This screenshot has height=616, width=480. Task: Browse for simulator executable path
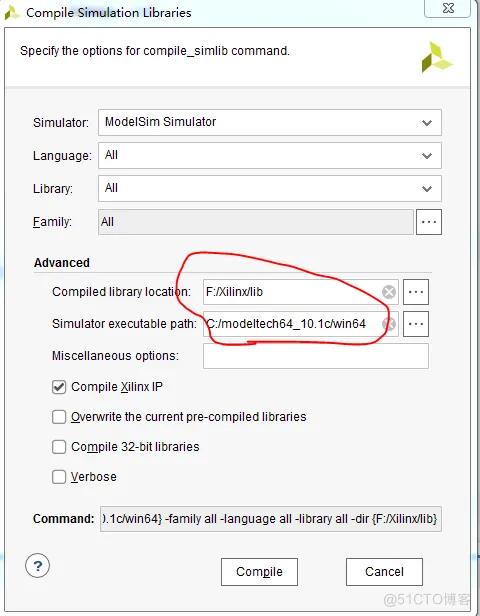(416, 324)
